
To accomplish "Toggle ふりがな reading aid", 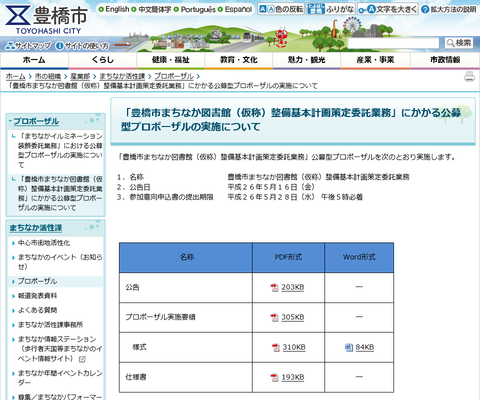I will [x=330, y=9].
